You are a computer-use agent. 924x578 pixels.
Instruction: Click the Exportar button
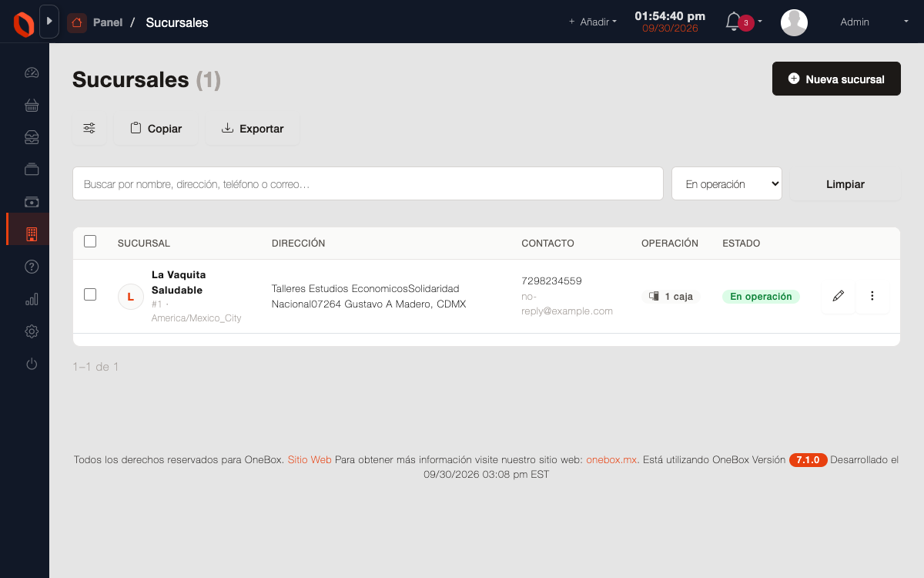click(x=253, y=129)
